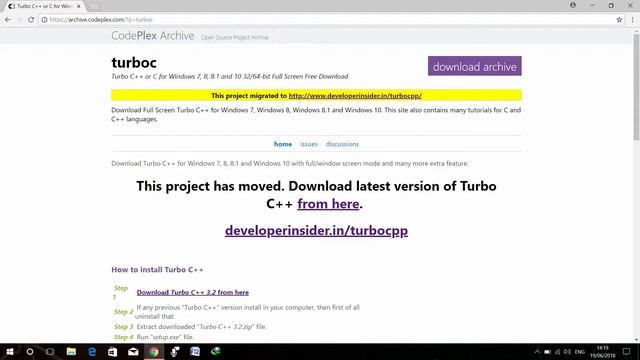Open the Windows Start menu
Image resolution: width=640 pixels, height=360 pixels.
[10, 351]
